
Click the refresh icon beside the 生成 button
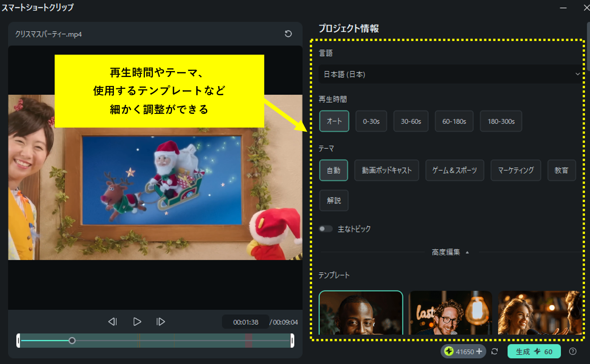click(494, 352)
